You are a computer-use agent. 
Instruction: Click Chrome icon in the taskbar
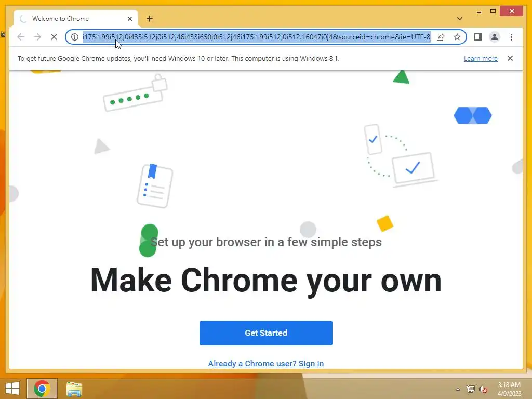point(42,389)
